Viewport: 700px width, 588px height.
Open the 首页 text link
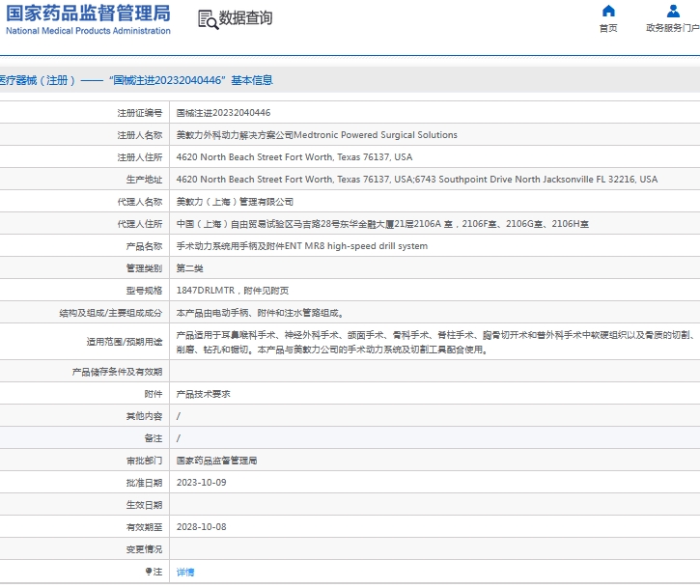click(608, 28)
